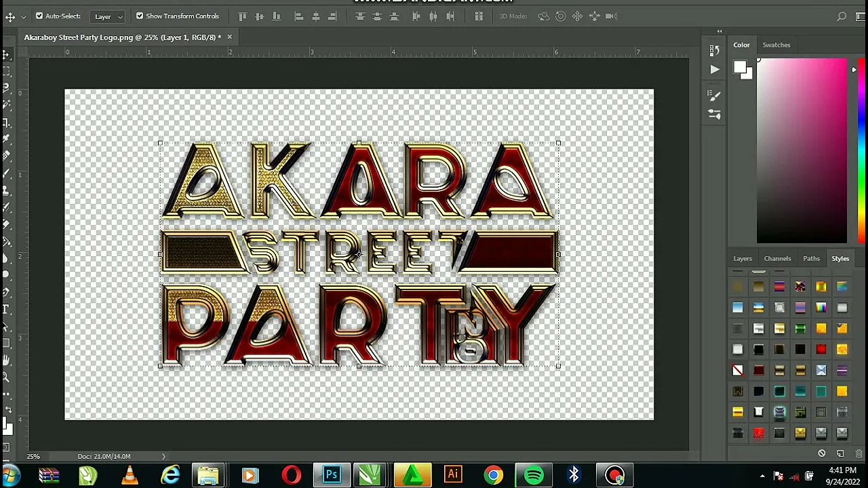868x488 pixels.
Task: Align left edges of layers
Action: (299, 16)
